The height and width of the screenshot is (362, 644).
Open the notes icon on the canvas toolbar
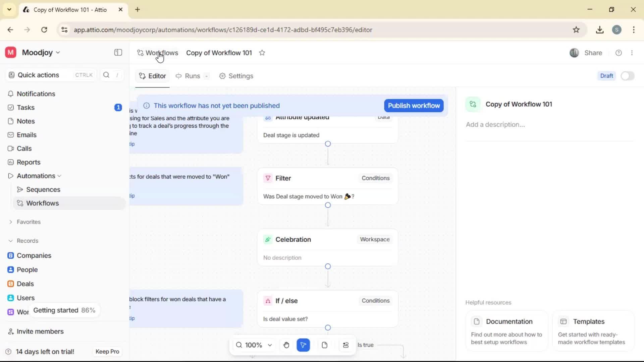point(324,345)
